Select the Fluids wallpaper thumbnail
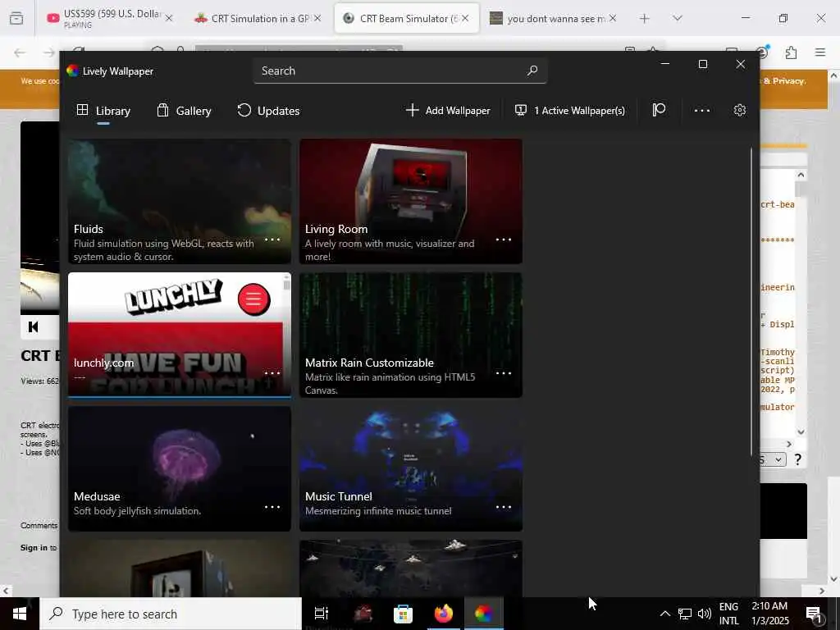This screenshot has height=630, width=840. click(x=180, y=202)
